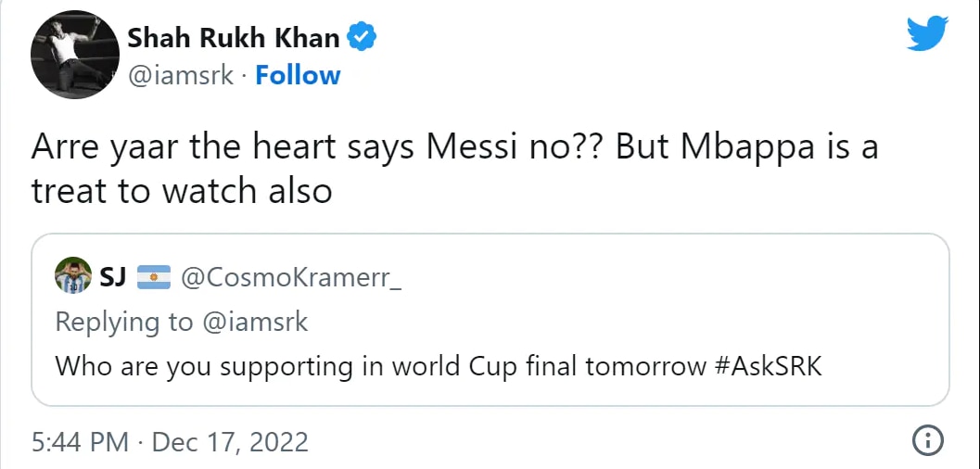
Task: Click the Argentina flag emoji
Action: (155, 276)
